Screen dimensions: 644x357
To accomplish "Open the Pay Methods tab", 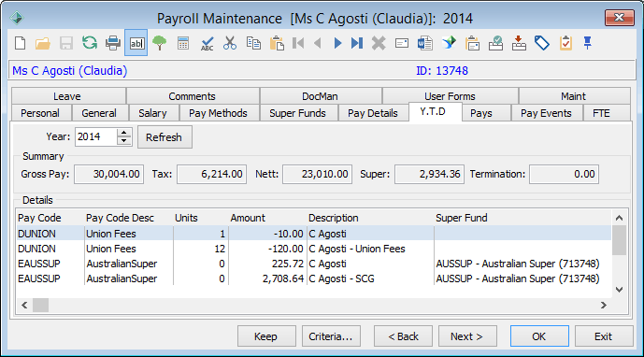I will [x=219, y=113].
